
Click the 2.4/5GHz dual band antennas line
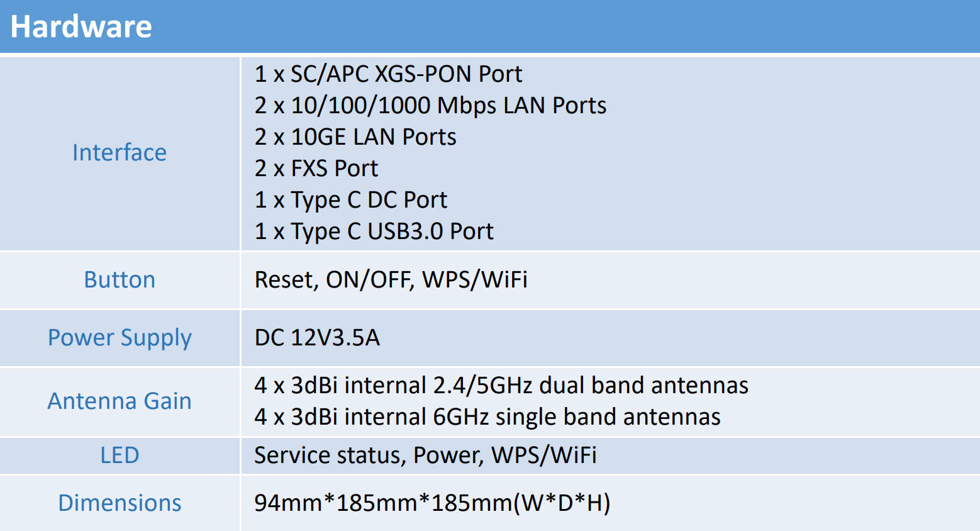(x=501, y=386)
